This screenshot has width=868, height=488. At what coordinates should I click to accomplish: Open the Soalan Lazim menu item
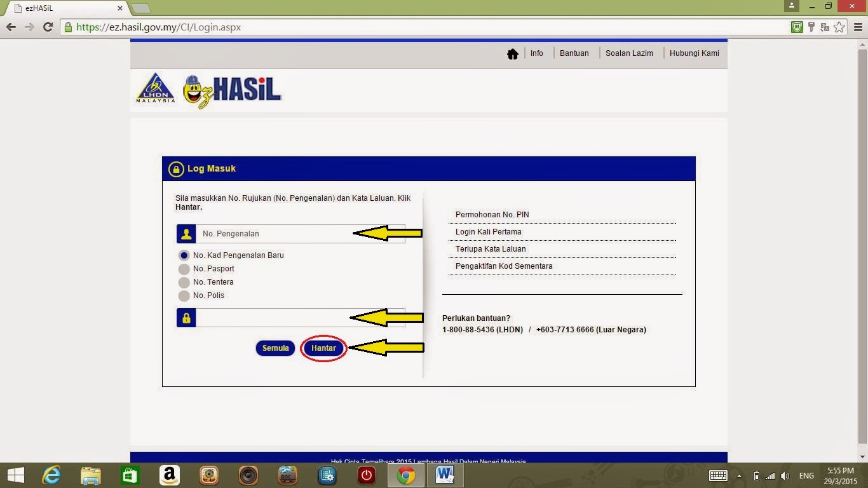coord(629,53)
